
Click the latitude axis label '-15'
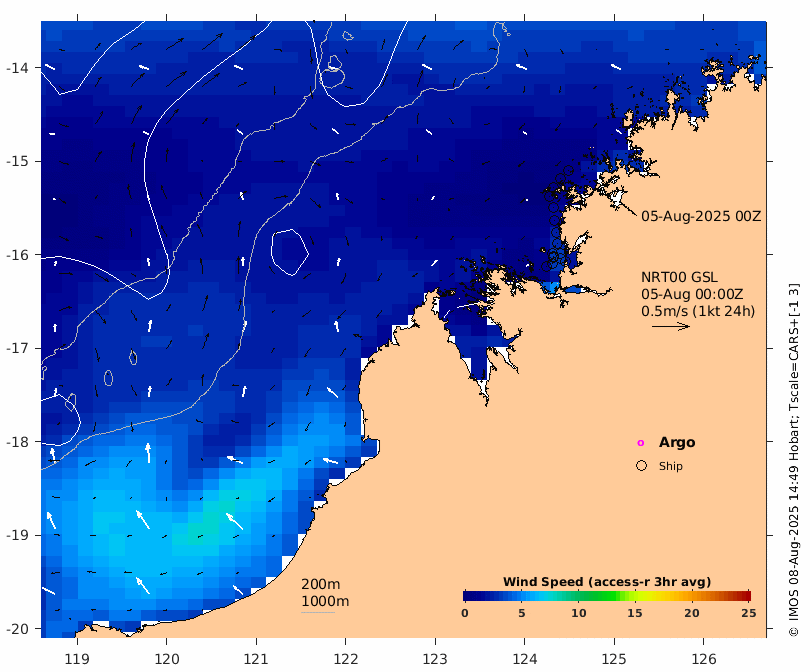coord(18,161)
